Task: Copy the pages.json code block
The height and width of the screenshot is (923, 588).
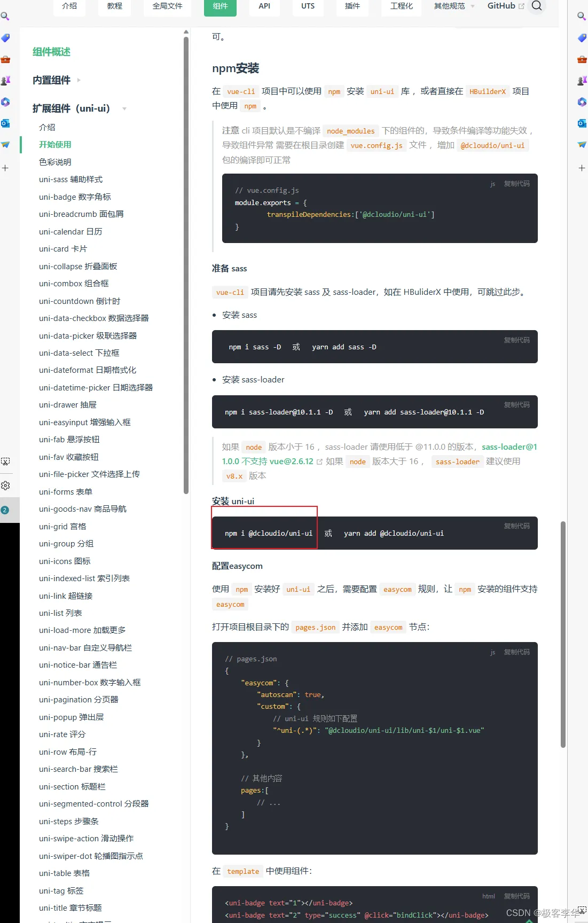Action: click(517, 652)
